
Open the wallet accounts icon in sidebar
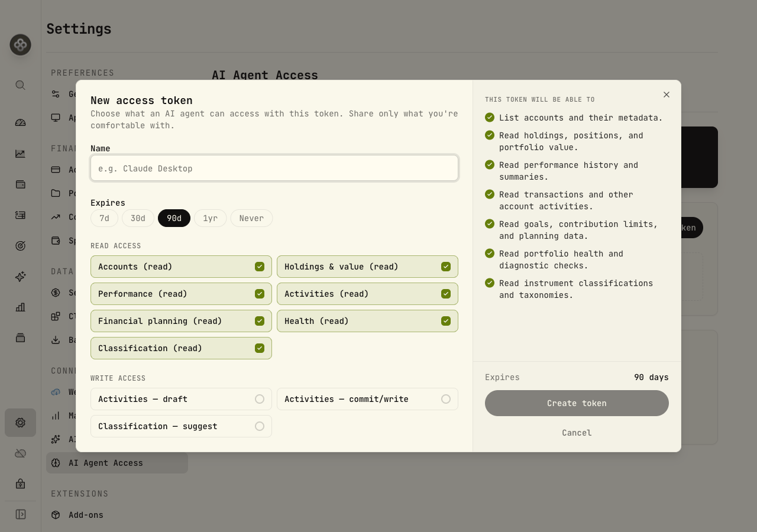click(x=20, y=184)
